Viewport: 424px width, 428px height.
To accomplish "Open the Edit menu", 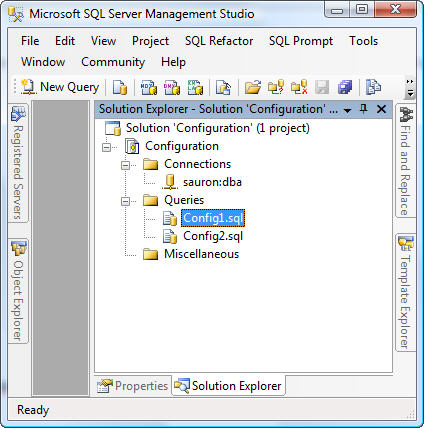I will 65,41.
